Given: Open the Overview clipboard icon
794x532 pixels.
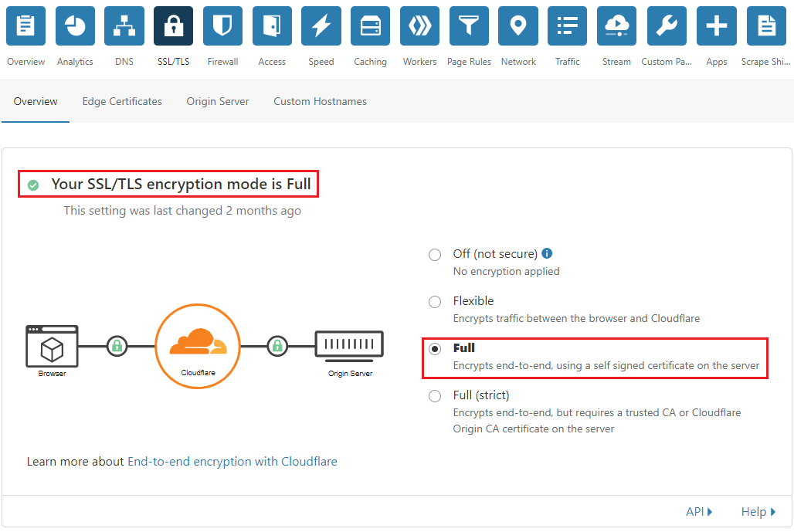Looking at the screenshot, I should click(25, 25).
